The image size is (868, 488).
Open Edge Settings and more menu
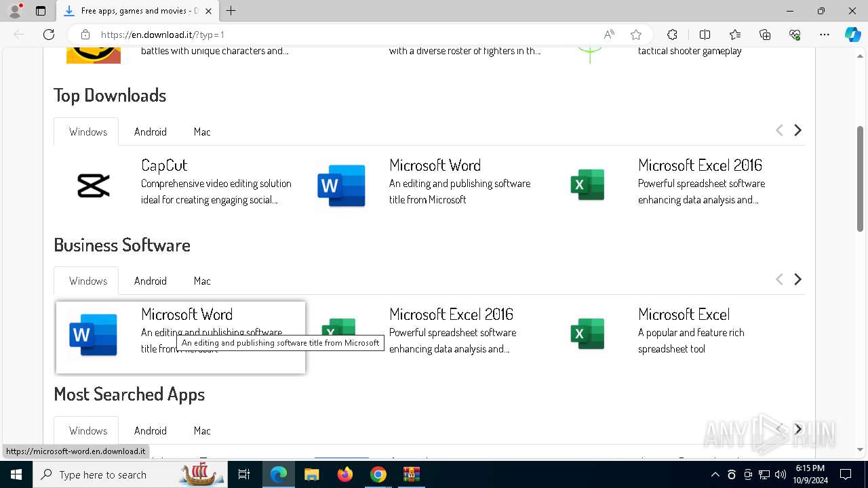[x=825, y=35]
